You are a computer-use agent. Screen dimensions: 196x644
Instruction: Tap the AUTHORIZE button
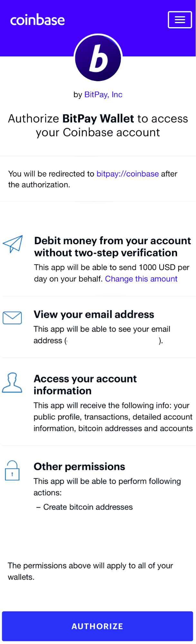tap(98, 626)
